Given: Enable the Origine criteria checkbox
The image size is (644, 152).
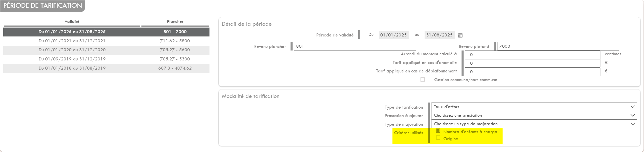Looking at the screenshot, I should point(438,138).
